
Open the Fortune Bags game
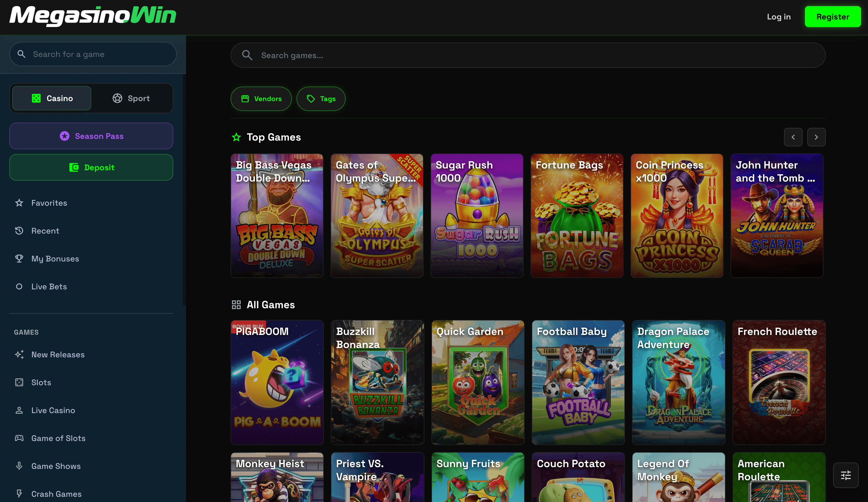pos(577,216)
